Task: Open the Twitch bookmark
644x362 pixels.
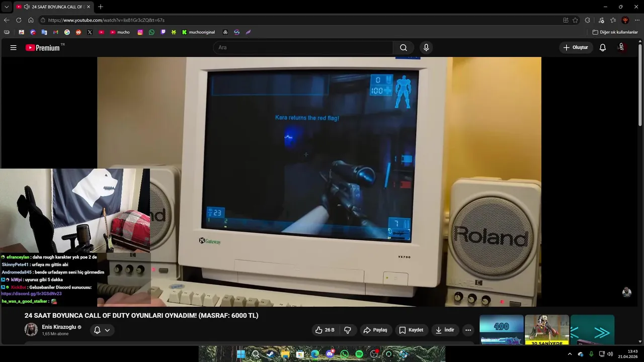Action: pos(163,32)
